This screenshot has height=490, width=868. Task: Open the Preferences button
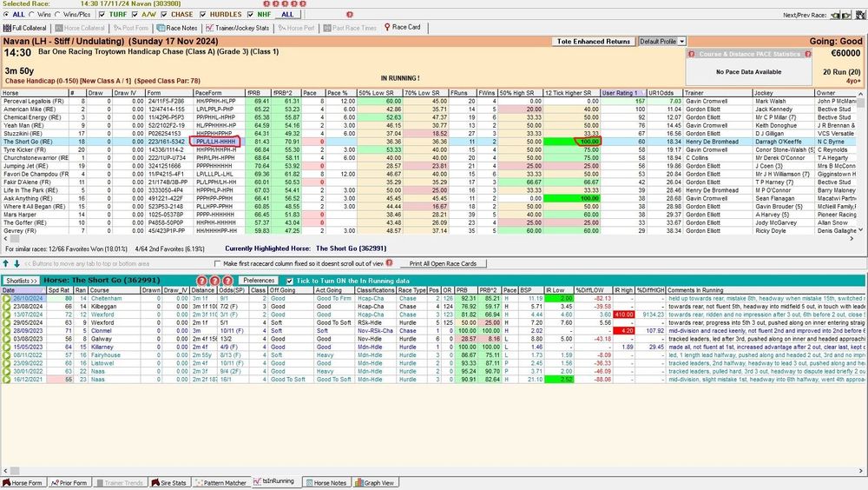(x=259, y=281)
